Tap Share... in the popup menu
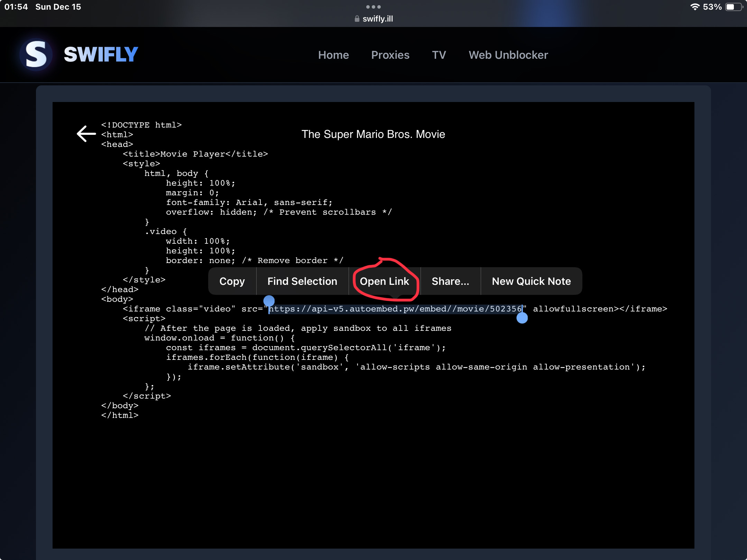747x560 pixels. (x=450, y=281)
